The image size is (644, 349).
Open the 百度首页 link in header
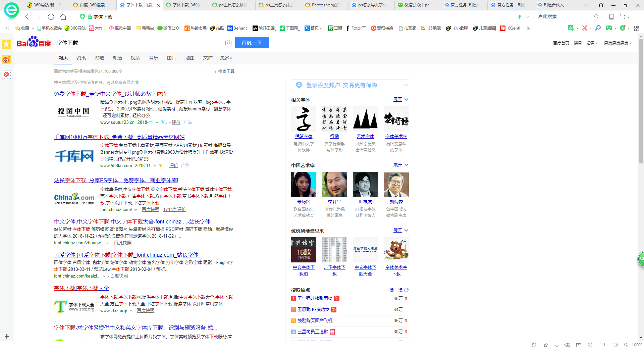point(561,43)
